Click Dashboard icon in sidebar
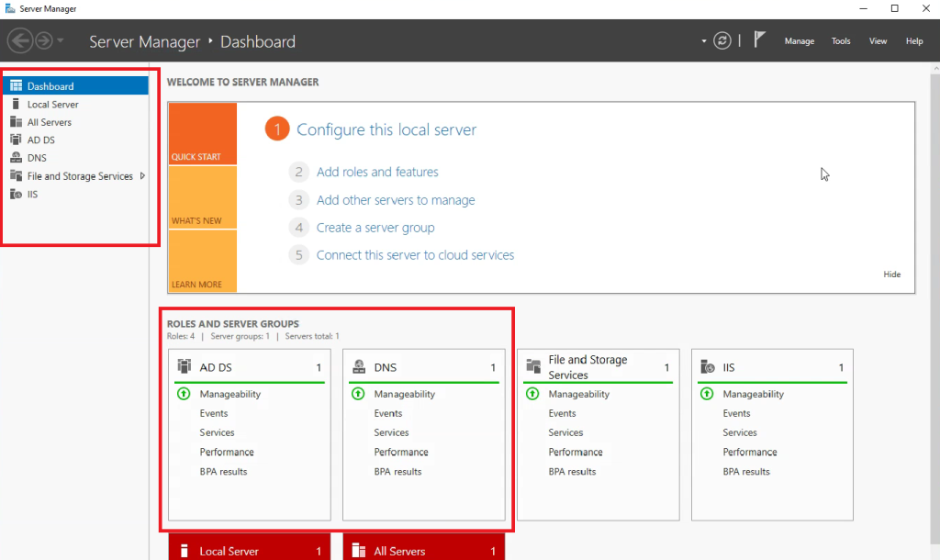The width and height of the screenshot is (940, 560). pos(17,85)
